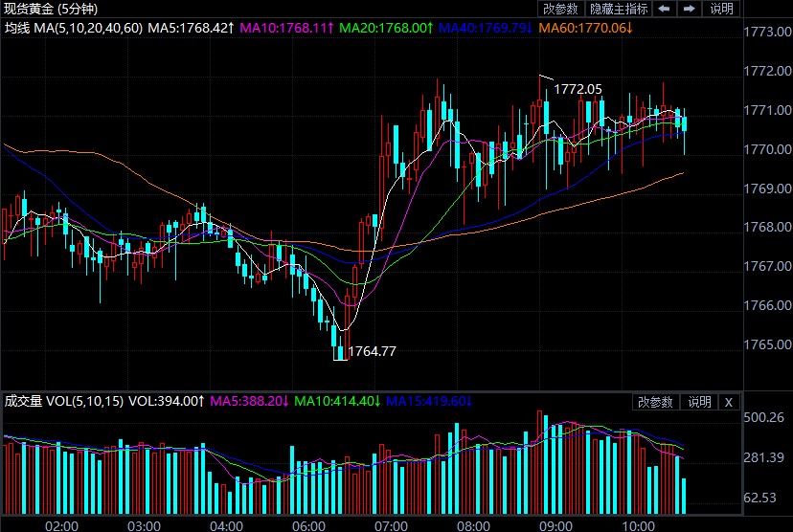
Task: Open 改参数 in the volume panel
Action: pyautogui.click(x=656, y=402)
